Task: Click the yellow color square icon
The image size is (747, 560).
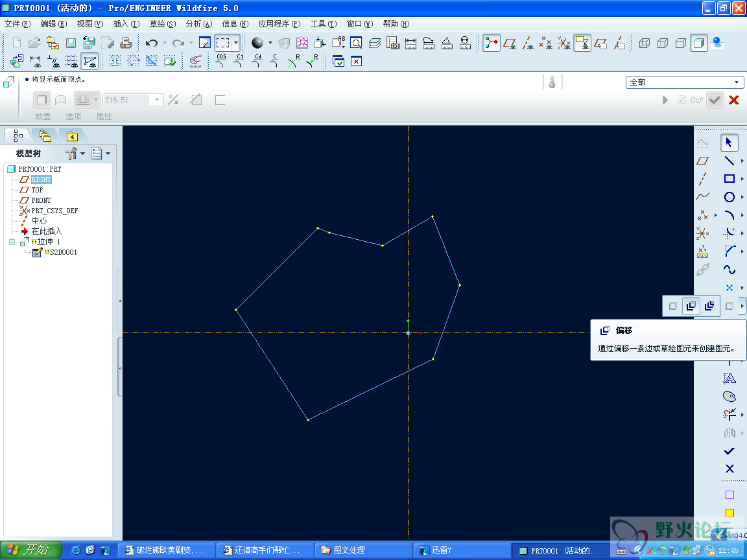Action: [729, 513]
